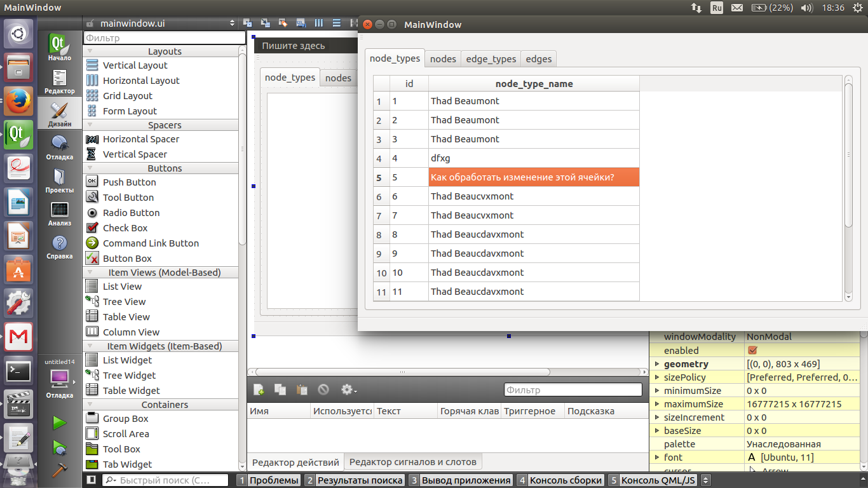Expand the sizePolicy property
The height and width of the screenshot is (488, 868).
pyautogui.click(x=657, y=377)
